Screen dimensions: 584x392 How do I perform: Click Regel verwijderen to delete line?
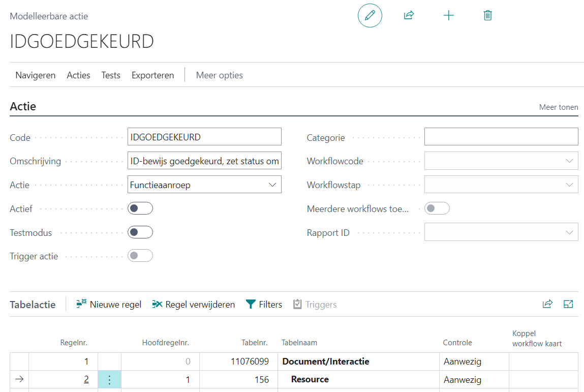click(193, 305)
